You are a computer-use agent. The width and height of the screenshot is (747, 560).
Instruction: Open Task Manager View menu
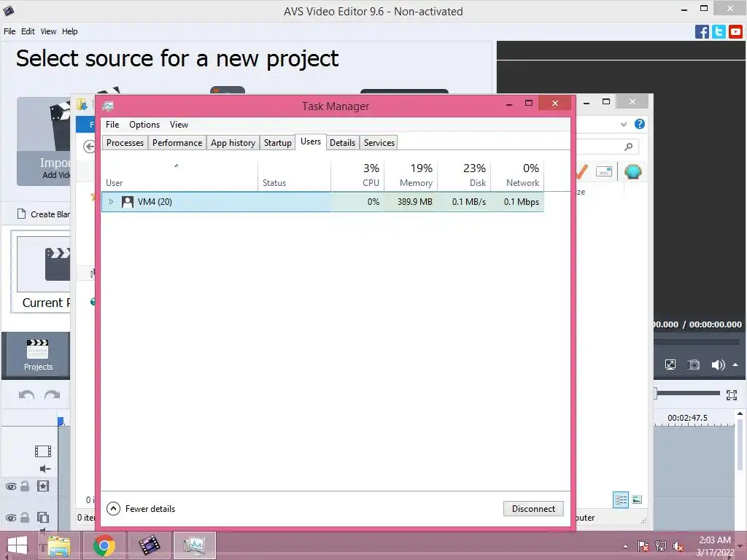click(x=179, y=125)
